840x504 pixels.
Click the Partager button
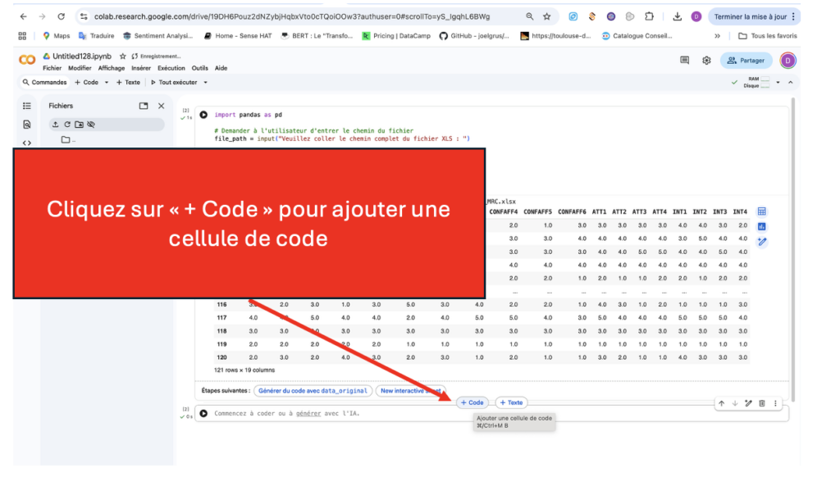[746, 61]
